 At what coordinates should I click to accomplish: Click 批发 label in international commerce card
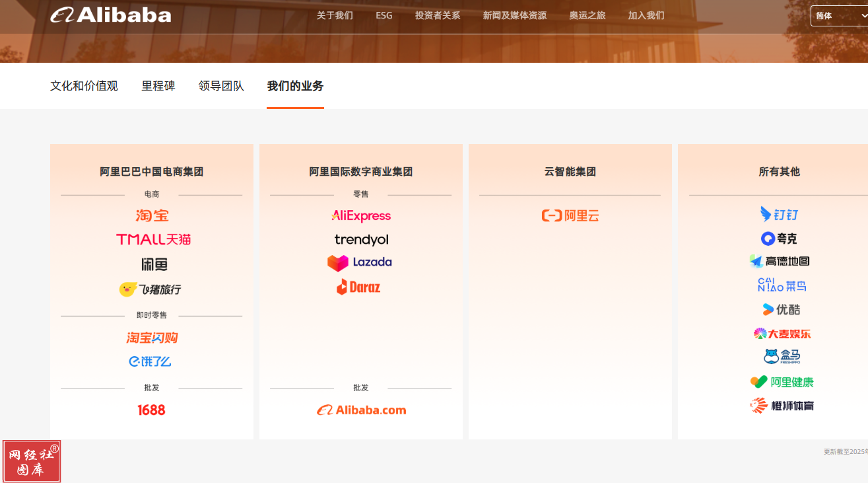361,388
